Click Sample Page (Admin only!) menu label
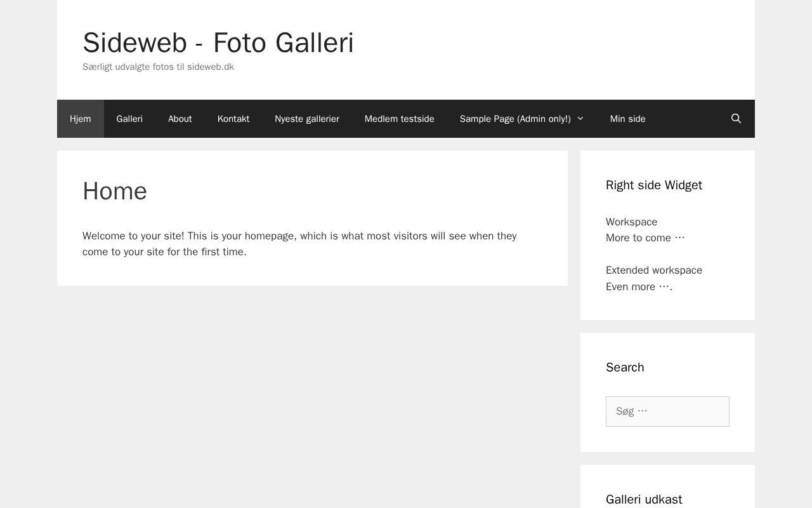812x508 pixels. point(514,119)
